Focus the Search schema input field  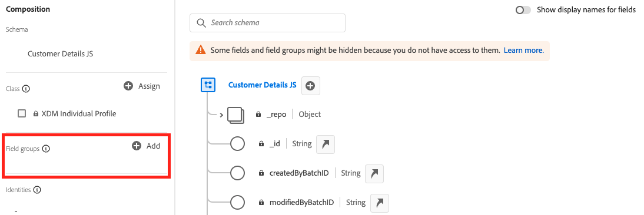(267, 23)
